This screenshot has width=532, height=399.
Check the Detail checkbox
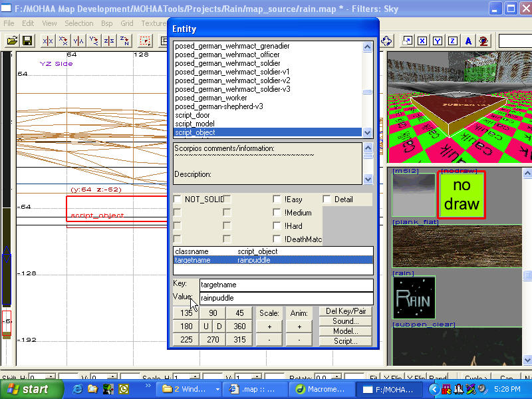(327, 199)
